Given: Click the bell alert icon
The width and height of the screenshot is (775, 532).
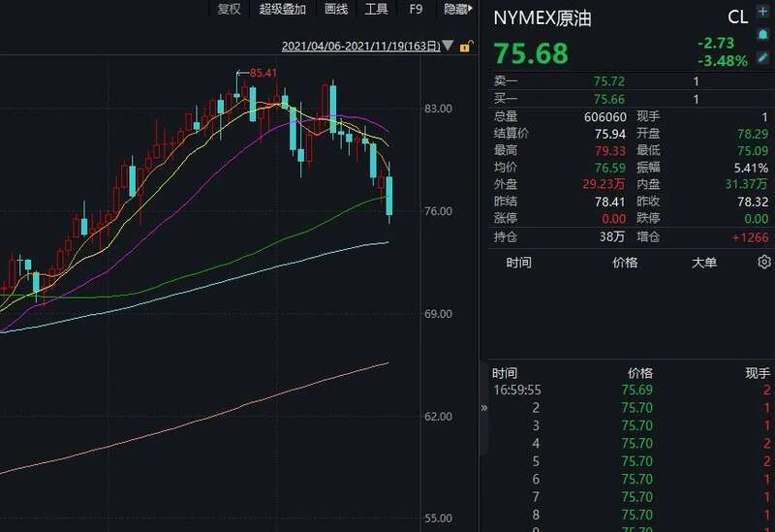Looking at the screenshot, I should tap(762, 35).
